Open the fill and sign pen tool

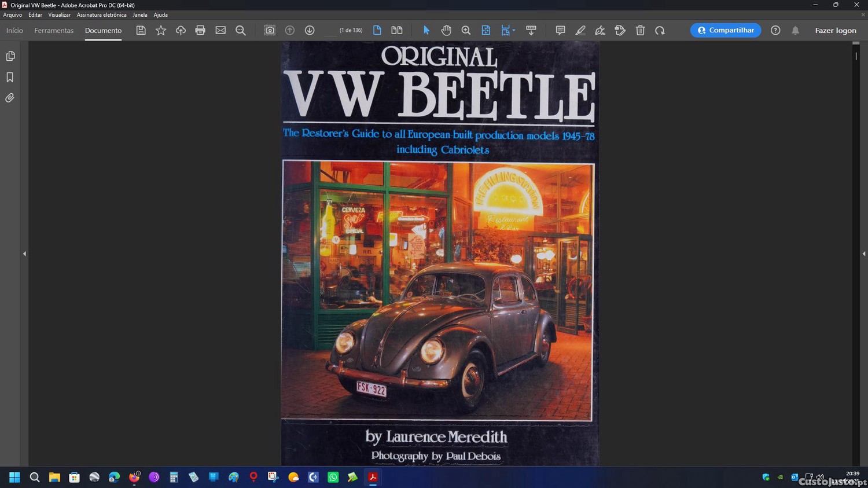pyautogui.click(x=600, y=30)
